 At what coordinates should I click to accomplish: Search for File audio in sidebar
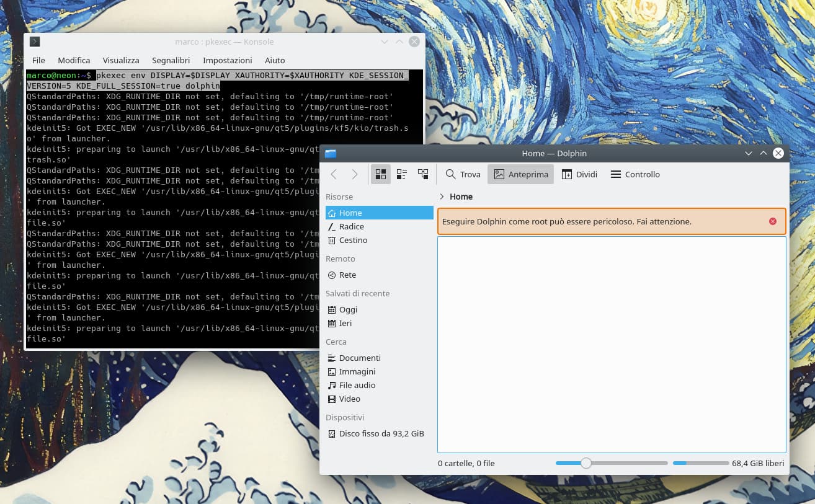pos(380,385)
